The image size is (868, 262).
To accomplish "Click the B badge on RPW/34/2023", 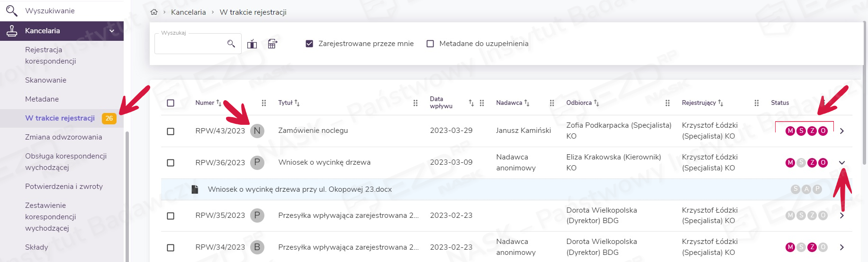I will coord(257,247).
